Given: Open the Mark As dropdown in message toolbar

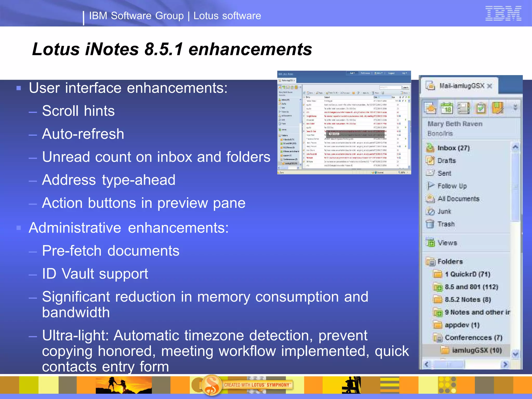Looking at the screenshot, I should [367, 93].
